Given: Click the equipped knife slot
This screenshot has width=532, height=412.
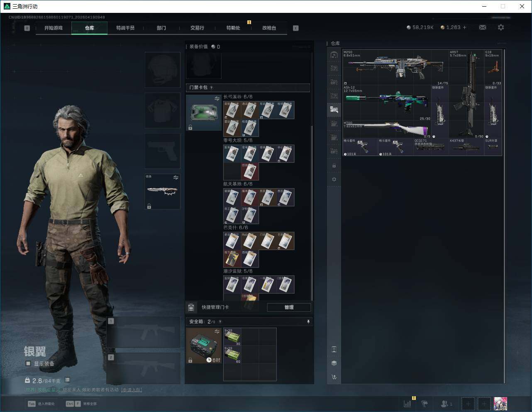Looking at the screenshot, I should coord(163,191).
